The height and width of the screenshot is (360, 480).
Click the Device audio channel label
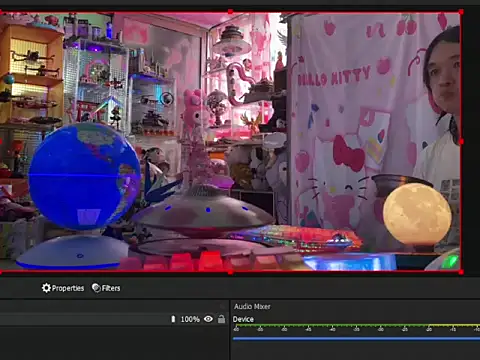point(243,319)
